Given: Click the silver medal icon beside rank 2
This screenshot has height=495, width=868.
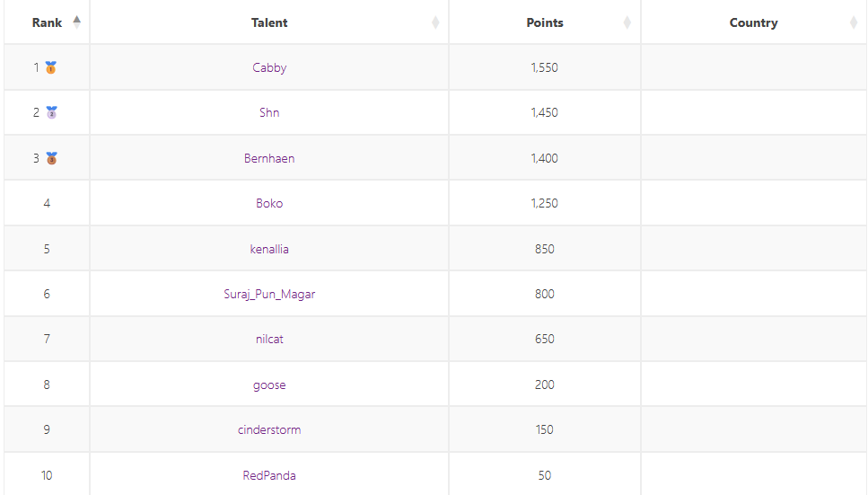Looking at the screenshot, I should coord(51,112).
